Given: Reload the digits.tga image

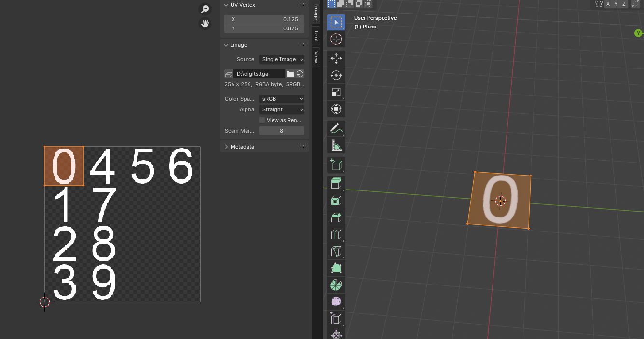Looking at the screenshot, I should pos(300,74).
